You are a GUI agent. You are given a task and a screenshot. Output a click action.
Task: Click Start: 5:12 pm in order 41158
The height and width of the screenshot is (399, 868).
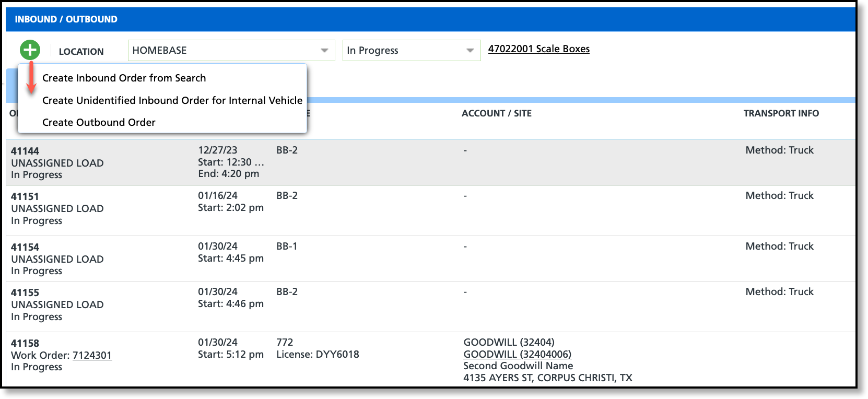(231, 354)
